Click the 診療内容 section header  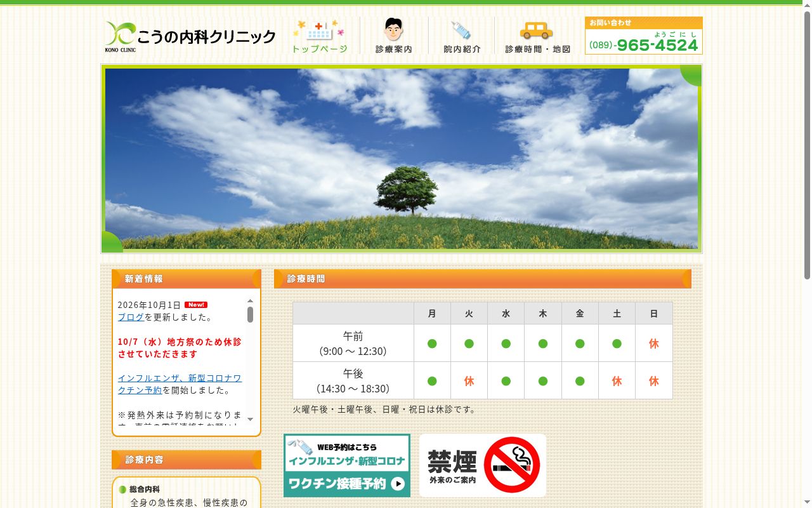(187, 460)
